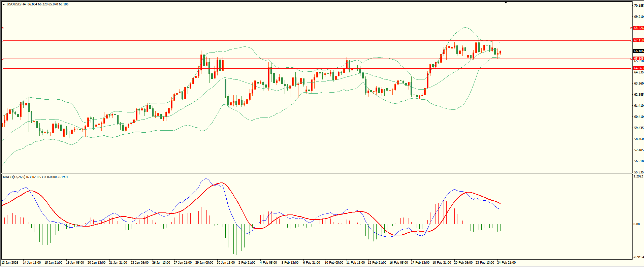Select left-end handle of the 65.508 line
Screen dimensions: 644x267
[3, 59]
